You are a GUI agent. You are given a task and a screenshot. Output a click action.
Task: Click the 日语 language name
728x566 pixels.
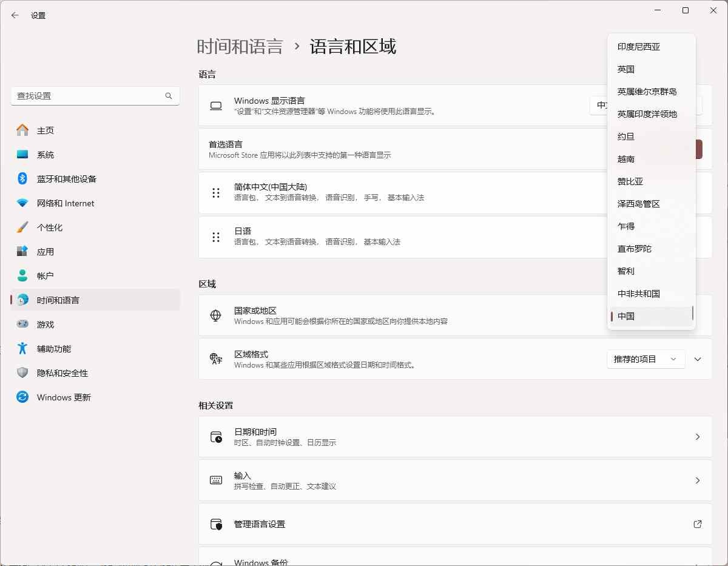(x=243, y=231)
